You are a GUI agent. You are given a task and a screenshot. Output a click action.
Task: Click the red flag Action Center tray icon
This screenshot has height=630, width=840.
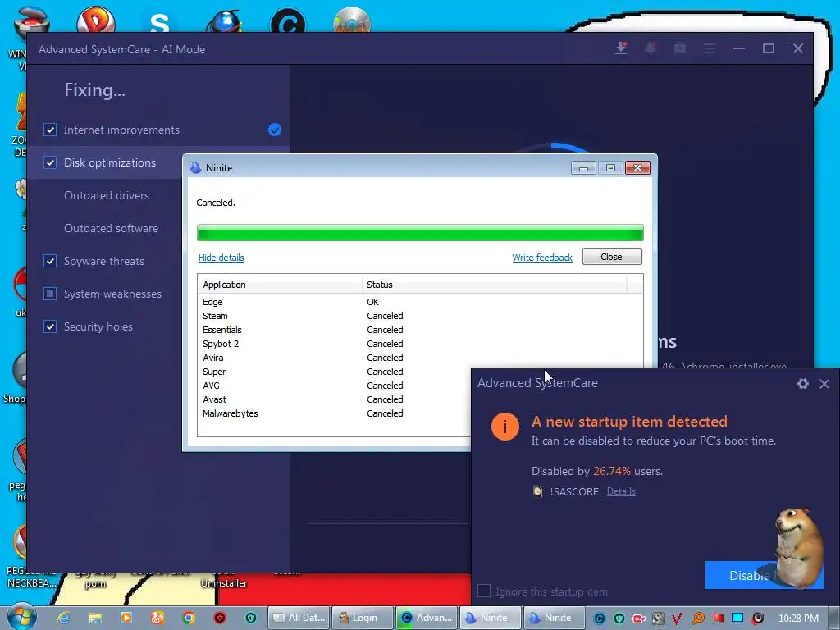(718, 618)
